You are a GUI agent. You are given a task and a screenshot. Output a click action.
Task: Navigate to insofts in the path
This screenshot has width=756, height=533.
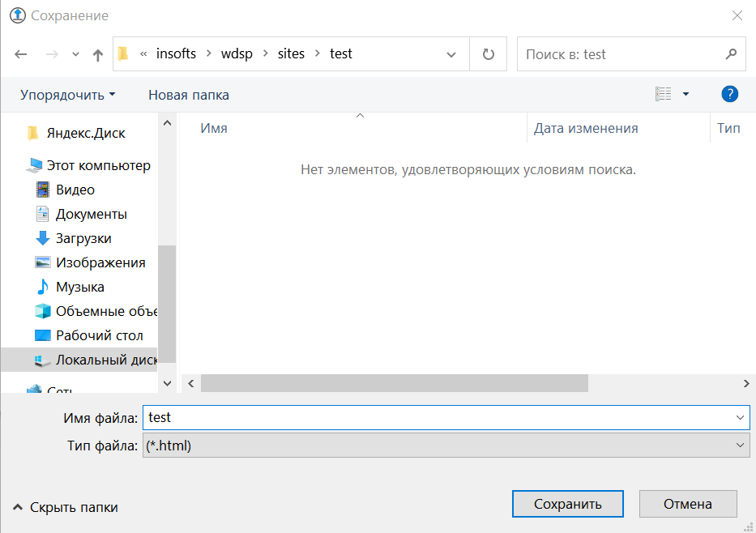[x=176, y=53]
